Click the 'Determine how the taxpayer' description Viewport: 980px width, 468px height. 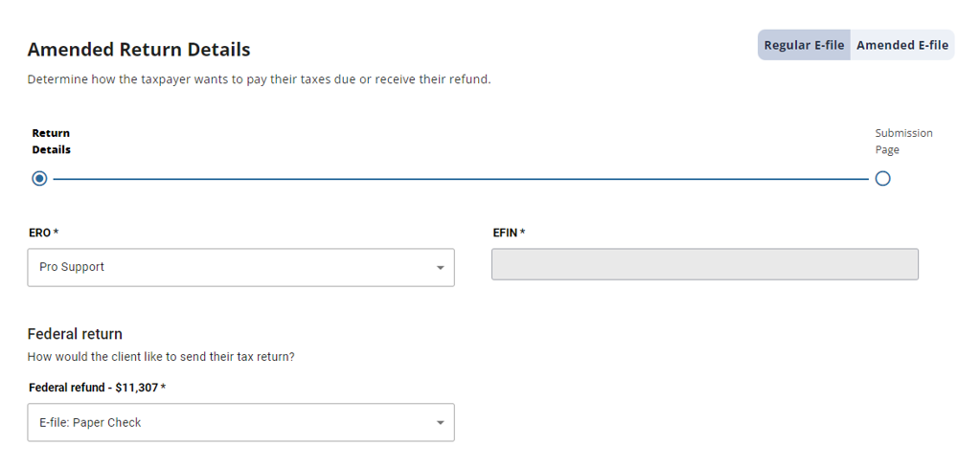tap(260, 80)
